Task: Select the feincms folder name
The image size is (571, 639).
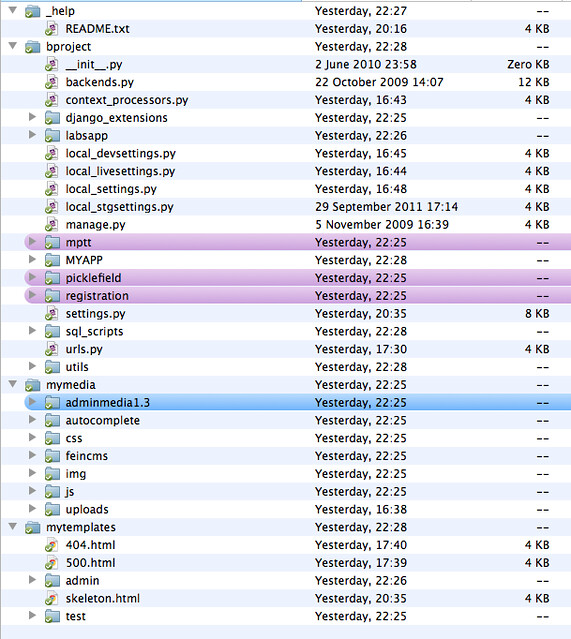Action: coord(87,456)
